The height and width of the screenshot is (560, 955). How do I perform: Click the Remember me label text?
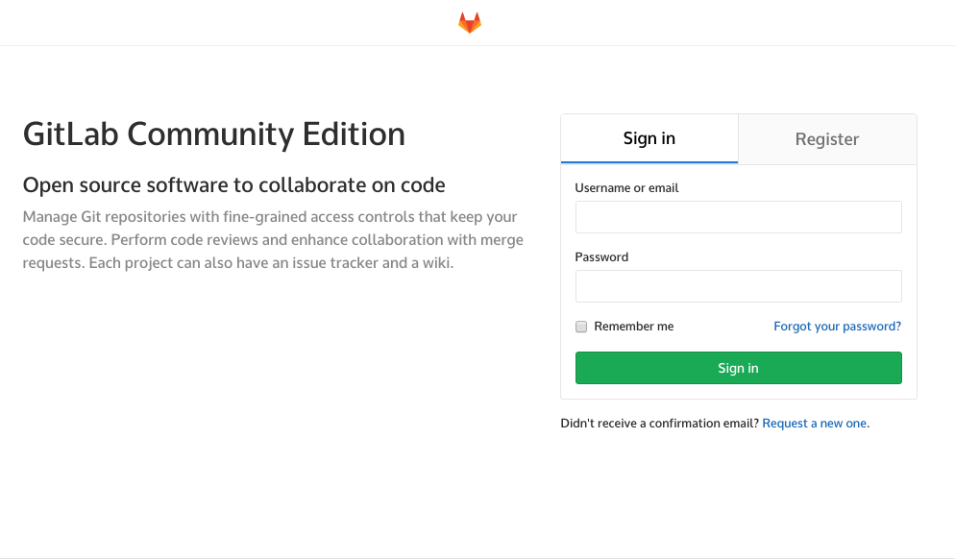click(x=633, y=327)
